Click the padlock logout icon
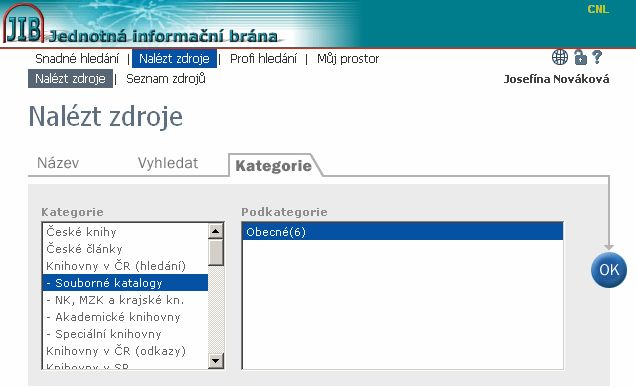Image resolution: width=636 pixels, height=388 pixels. pyautogui.click(x=580, y=57)
